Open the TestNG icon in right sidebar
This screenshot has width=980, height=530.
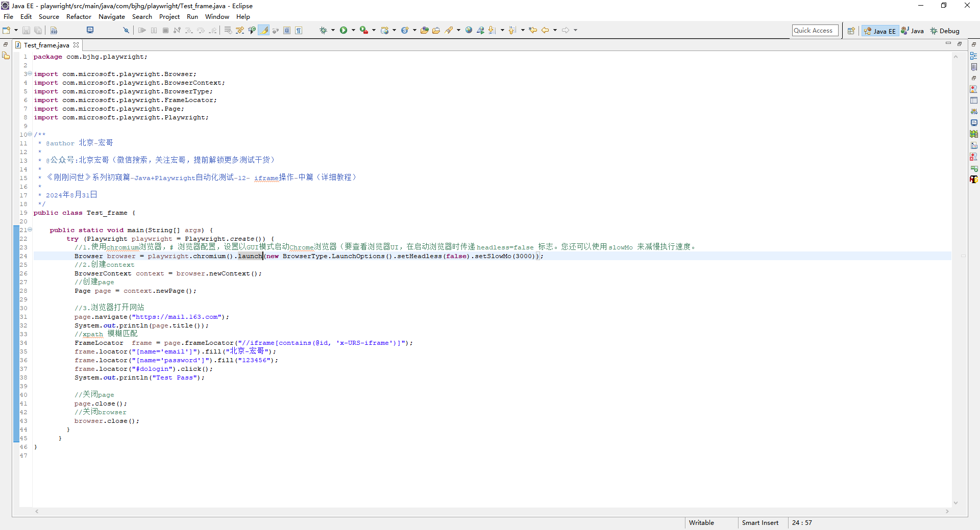click(974, 180)
